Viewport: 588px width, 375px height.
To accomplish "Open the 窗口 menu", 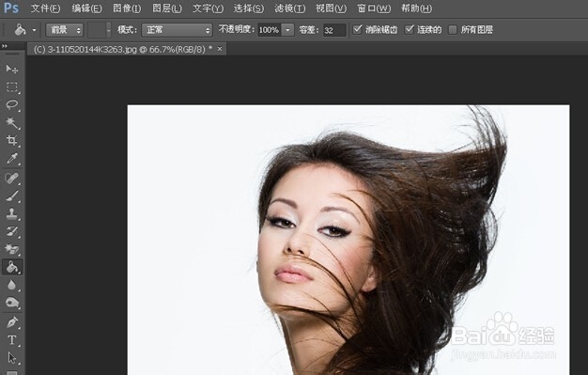I will (x=374, y=8).
